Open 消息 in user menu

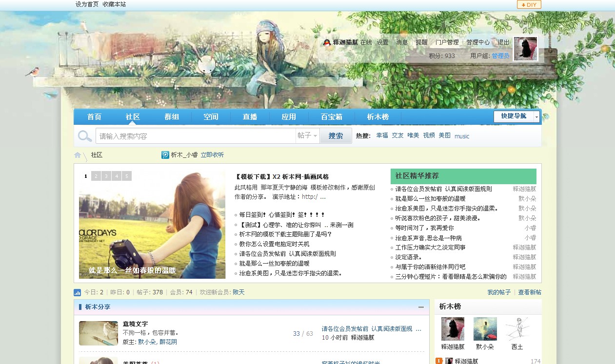click(x=402, y=42)
